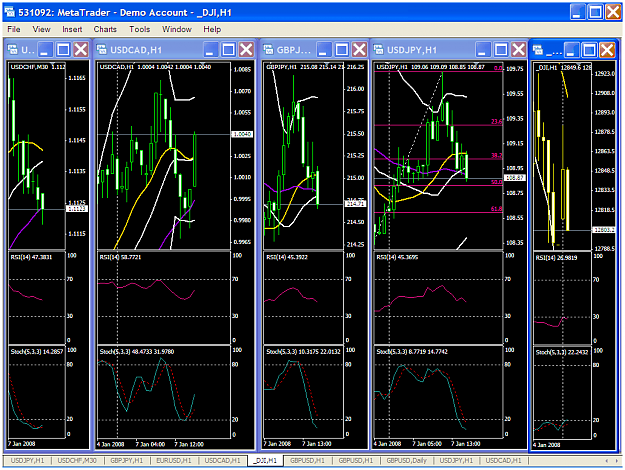The image size is (625, 470).
Task: Click the USDJPY,H1 chart window icon
Action: click(x=378, y=49)
